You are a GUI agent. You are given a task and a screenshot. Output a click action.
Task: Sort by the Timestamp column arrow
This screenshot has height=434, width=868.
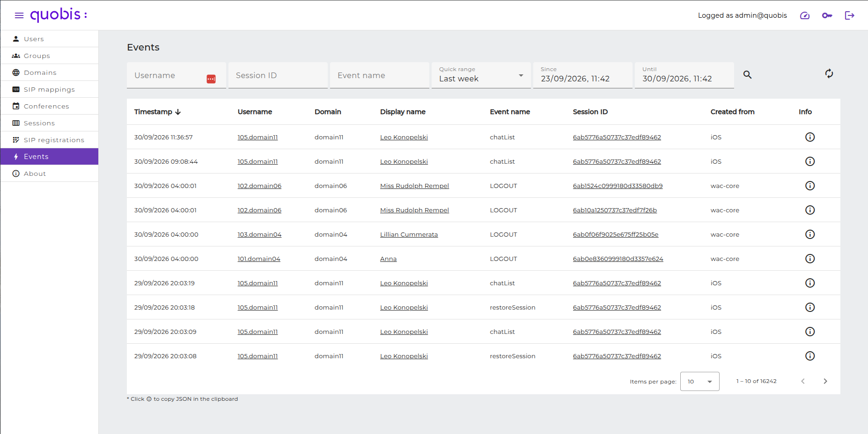click(178, 112)
